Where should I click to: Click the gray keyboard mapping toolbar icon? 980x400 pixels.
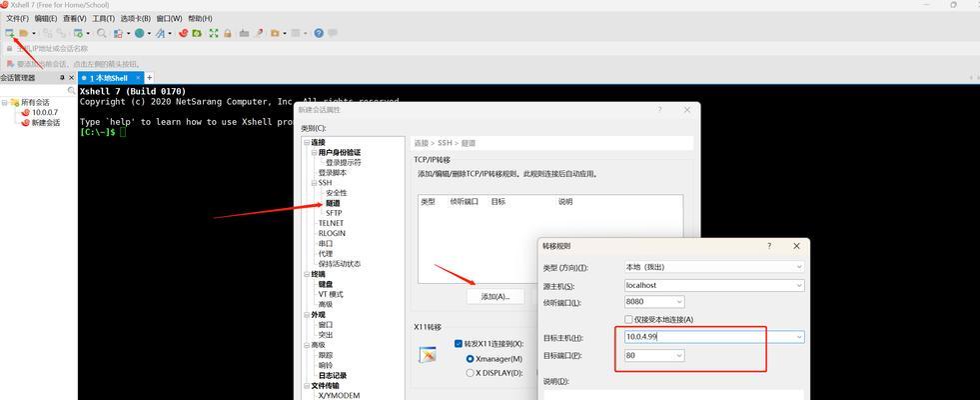tap(245, 33)
